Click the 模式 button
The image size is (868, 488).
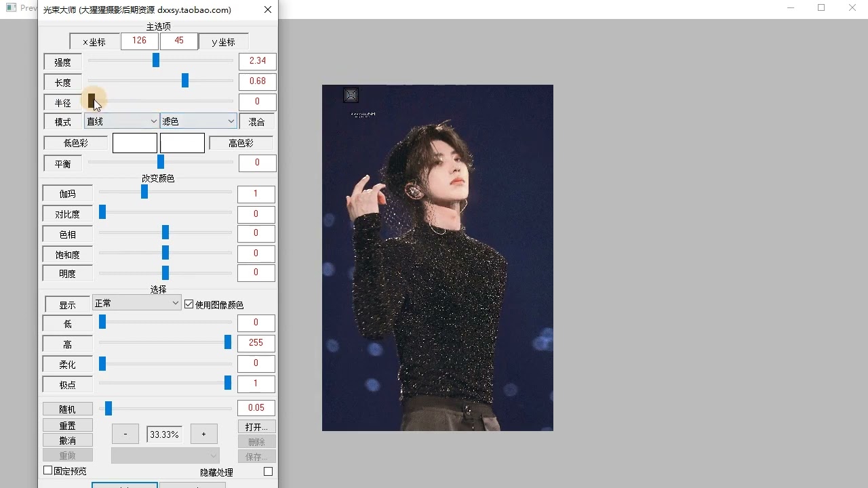63,122
